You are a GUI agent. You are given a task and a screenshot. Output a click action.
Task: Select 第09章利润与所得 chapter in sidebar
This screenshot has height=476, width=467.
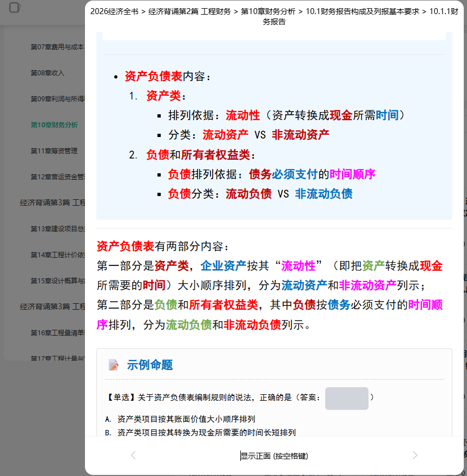tap(58, 99)
